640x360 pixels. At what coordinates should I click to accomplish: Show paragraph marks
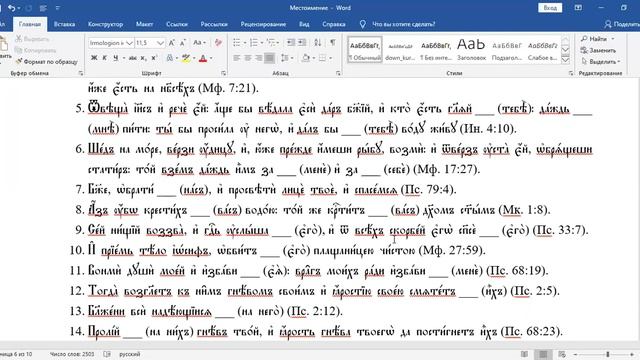[x=333, y=43]
